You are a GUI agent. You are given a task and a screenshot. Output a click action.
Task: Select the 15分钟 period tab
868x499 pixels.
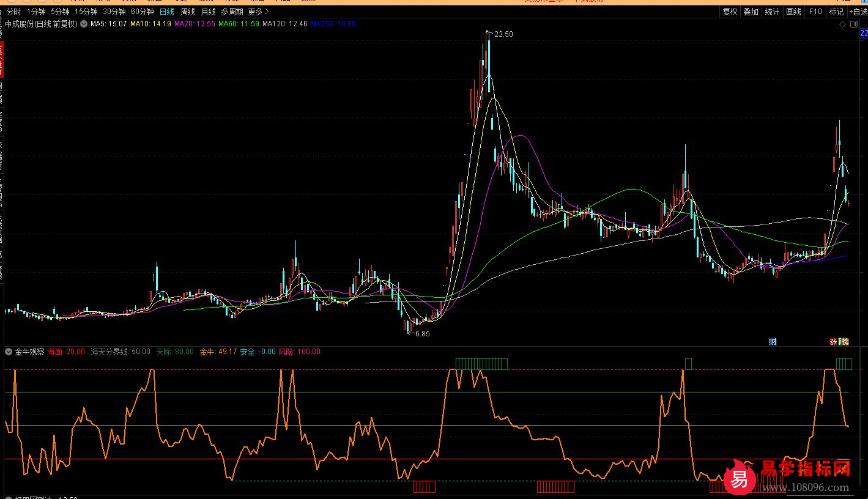(x=86, y=12)
